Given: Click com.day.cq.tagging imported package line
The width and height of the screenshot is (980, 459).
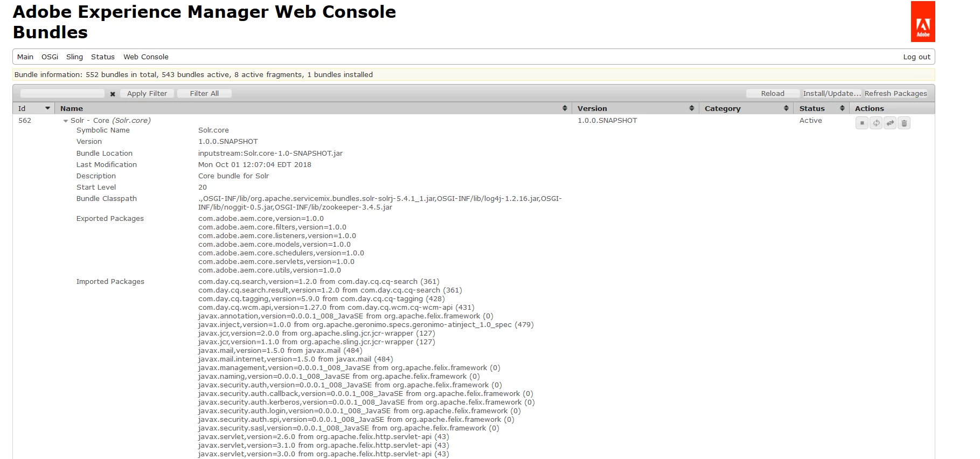Looking at the screenshot, I should click(321, 299).
